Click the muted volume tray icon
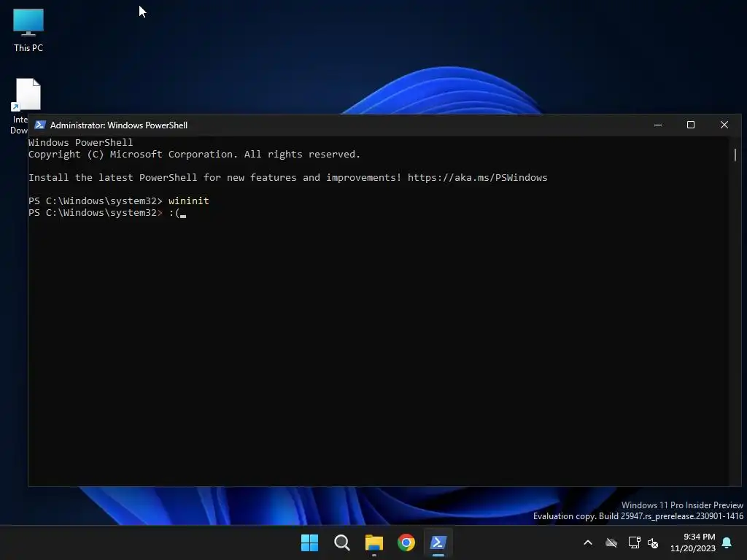747x560 pixels. tap(653, 542)
